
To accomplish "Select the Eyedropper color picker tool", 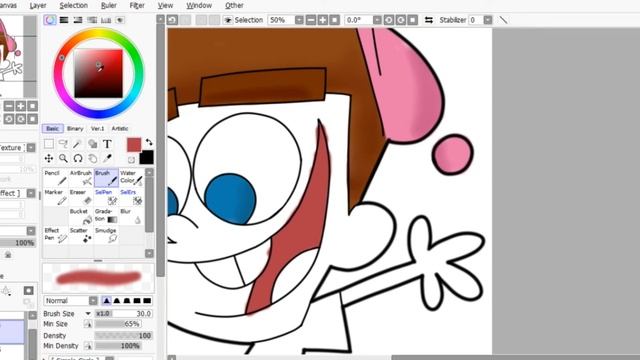I will pos(107,158).
